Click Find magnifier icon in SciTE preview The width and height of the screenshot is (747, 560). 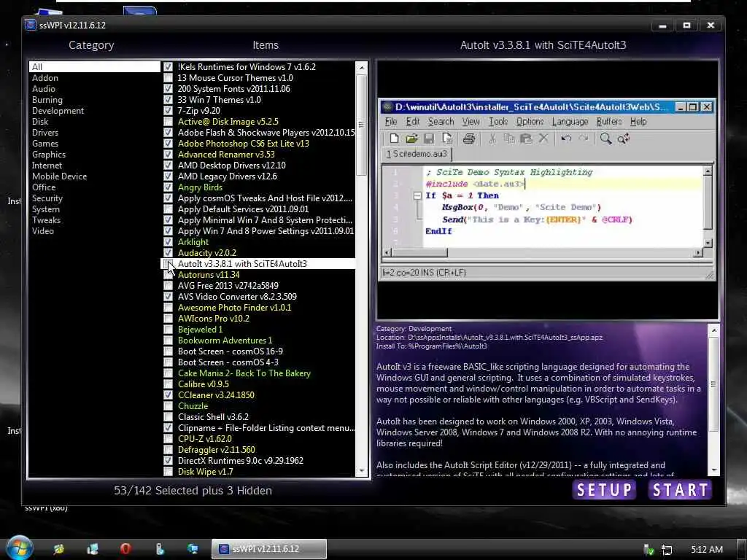point(605,139)
